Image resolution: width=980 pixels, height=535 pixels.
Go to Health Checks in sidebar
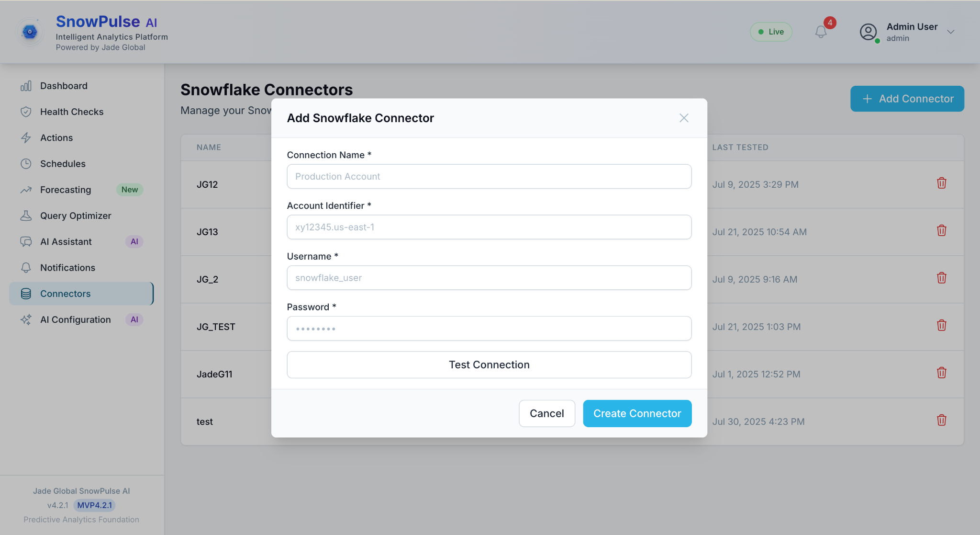pyautogui.click(x=72, y=112)
